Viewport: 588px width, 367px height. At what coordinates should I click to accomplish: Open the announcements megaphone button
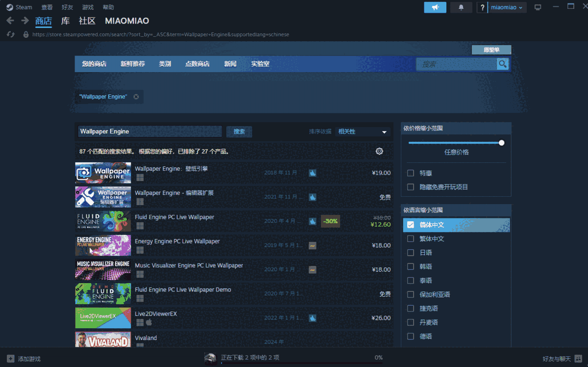click(435, 7)
